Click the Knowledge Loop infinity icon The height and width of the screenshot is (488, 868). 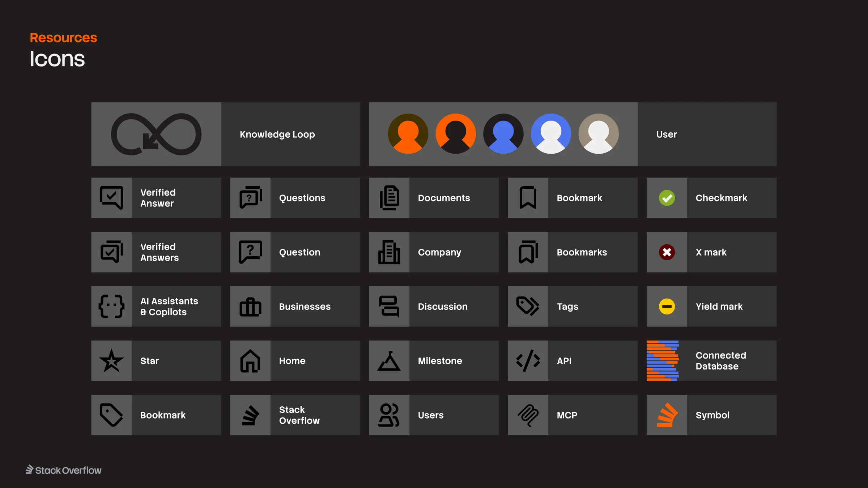pyautogui.click(x=156, y=134)
